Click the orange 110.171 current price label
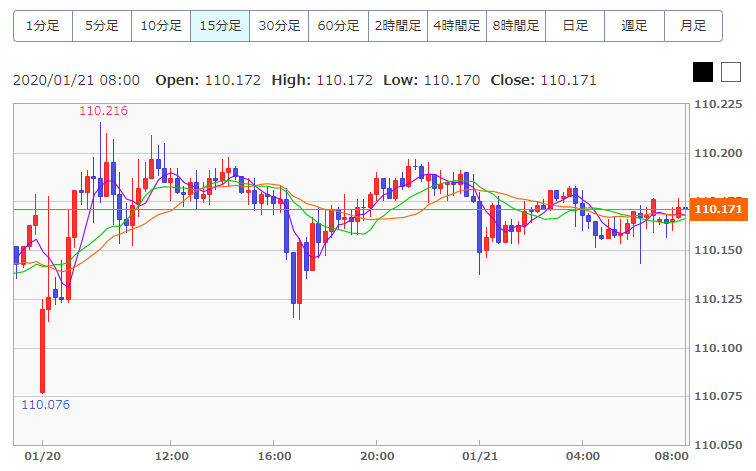Viewport: 756px width, 471px height. [x=718, y=209]
